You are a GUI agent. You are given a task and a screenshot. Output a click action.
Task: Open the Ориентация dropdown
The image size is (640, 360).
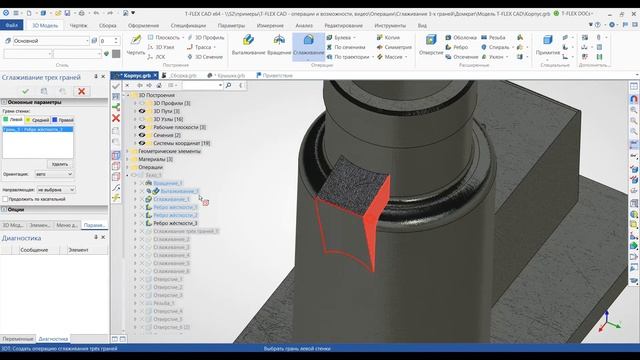click(x=54, y=174)
